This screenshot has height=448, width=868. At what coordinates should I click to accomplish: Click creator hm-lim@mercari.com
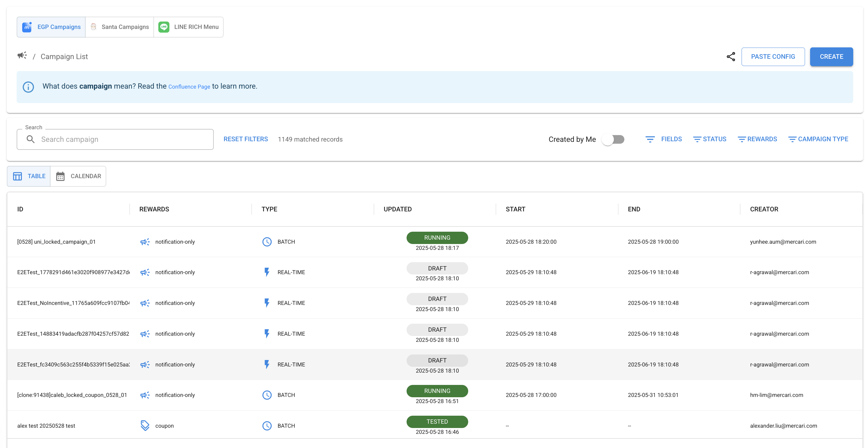pos(776,395)
